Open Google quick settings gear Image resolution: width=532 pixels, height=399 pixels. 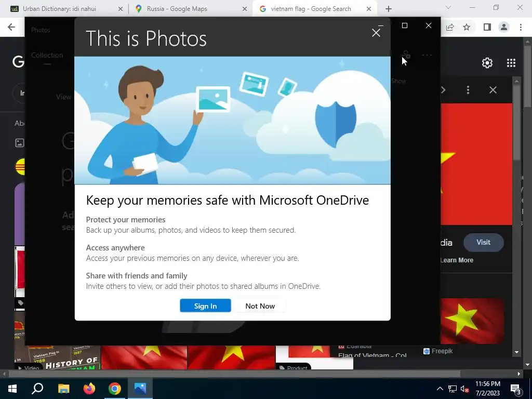487,63
